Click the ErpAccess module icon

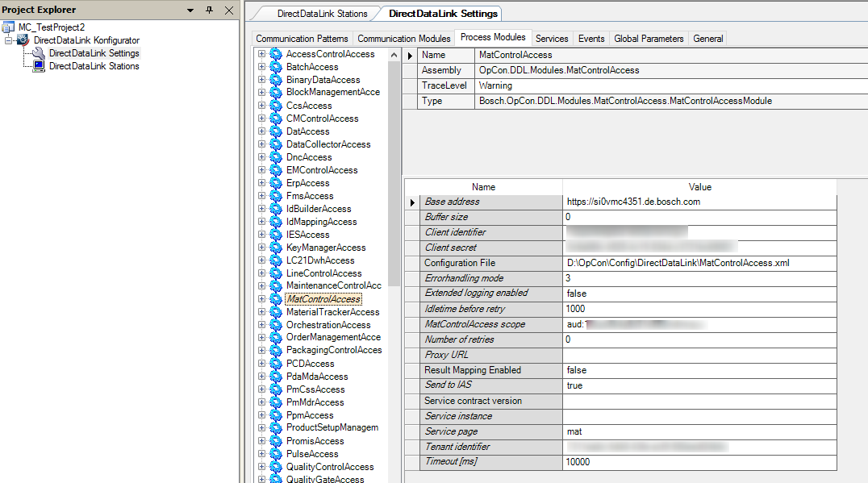click(275, 183)
